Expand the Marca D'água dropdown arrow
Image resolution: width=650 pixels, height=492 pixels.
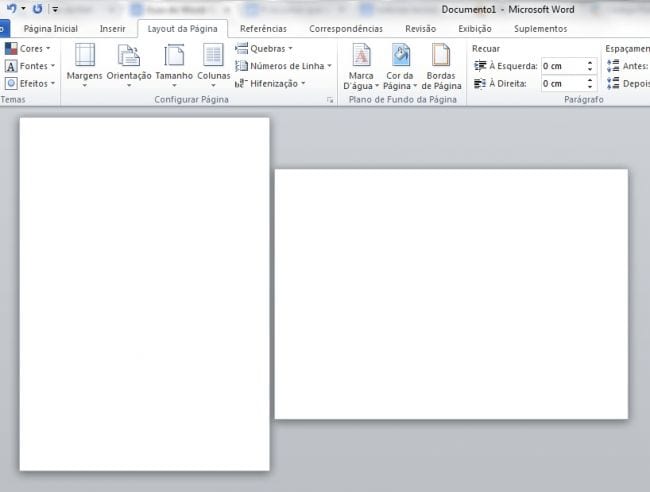[377, 86]
